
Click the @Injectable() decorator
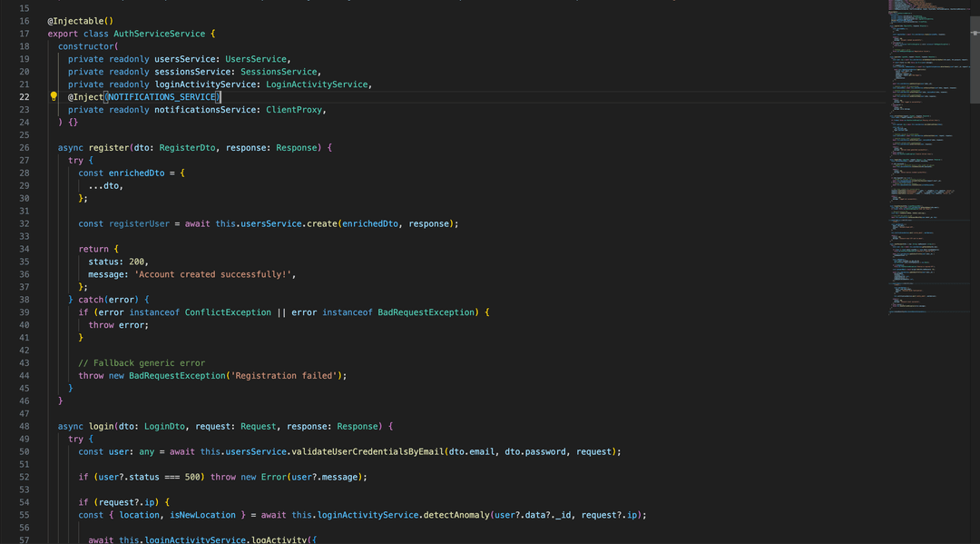point(81,21)
